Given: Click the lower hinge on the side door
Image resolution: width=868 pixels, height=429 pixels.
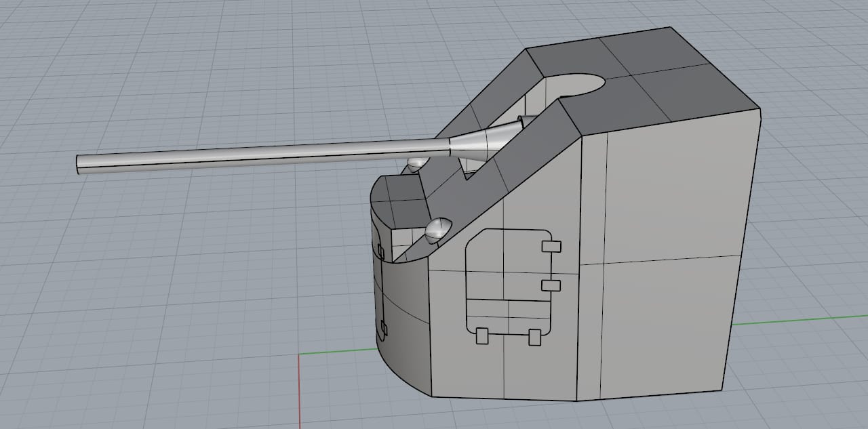Looking at the screenshot, I should 552,285.
